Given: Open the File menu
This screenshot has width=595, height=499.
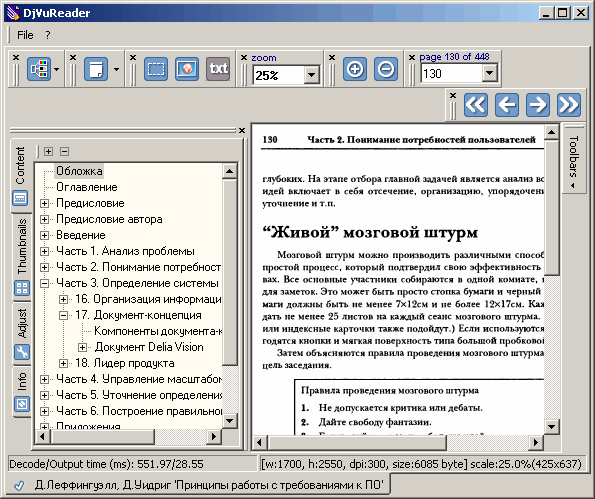Looking at the screenshot, I should (25, 35).
